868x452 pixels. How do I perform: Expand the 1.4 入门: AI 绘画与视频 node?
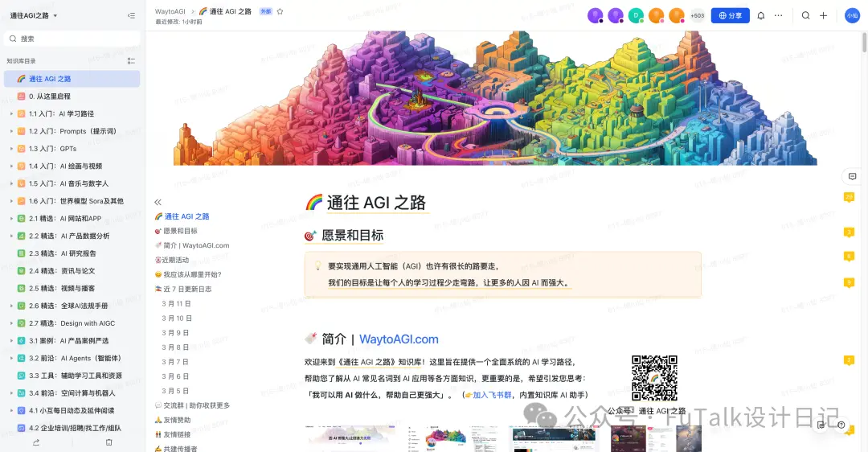click(x=11, y=166)
